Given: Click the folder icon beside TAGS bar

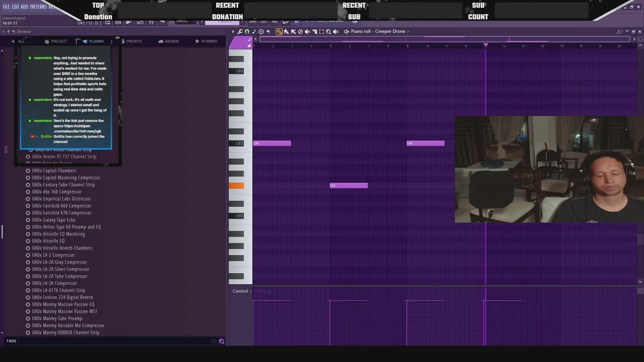Looking at the screenshot, I should 214,341.
